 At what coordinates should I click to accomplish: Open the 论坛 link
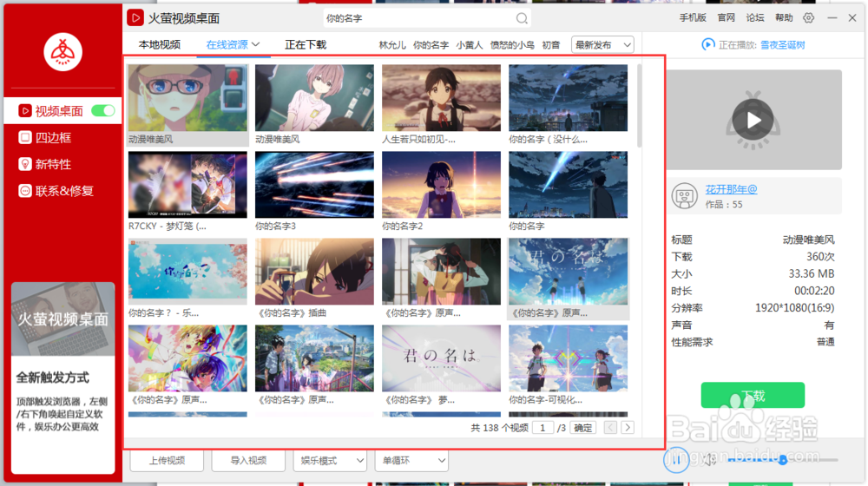click(x=754, y=17)
